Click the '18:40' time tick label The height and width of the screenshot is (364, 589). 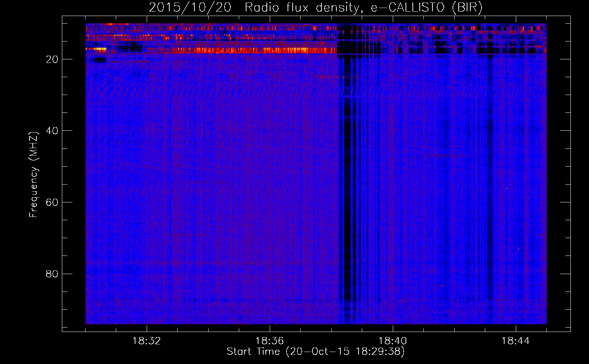pos(393,341)
